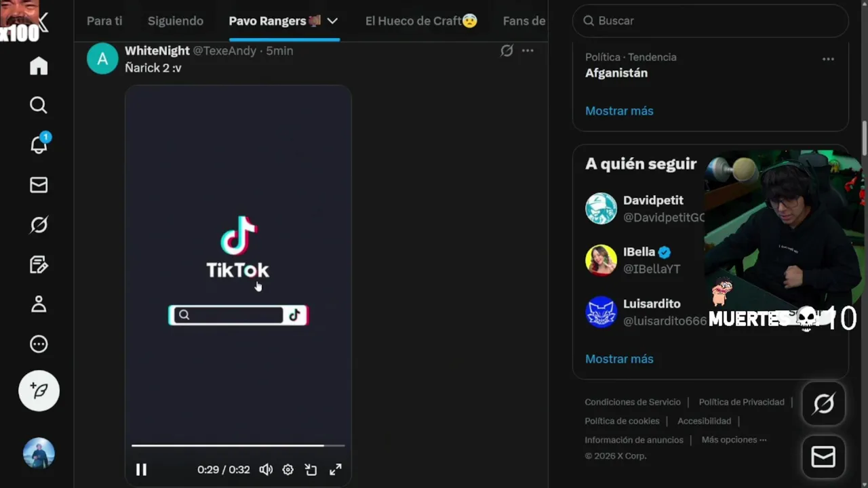Go to Home in the sidebar
The width and height of the screenshot is (868, 488).
39,66
